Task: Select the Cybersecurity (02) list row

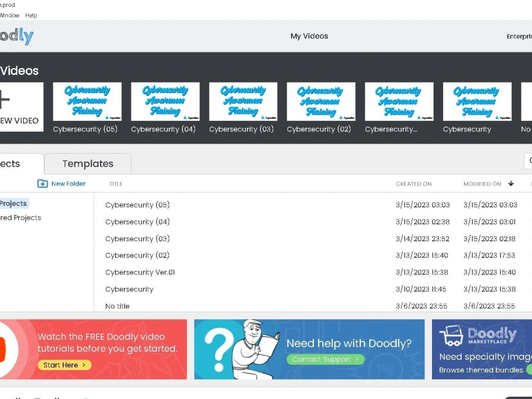Action: click(312, 255)
